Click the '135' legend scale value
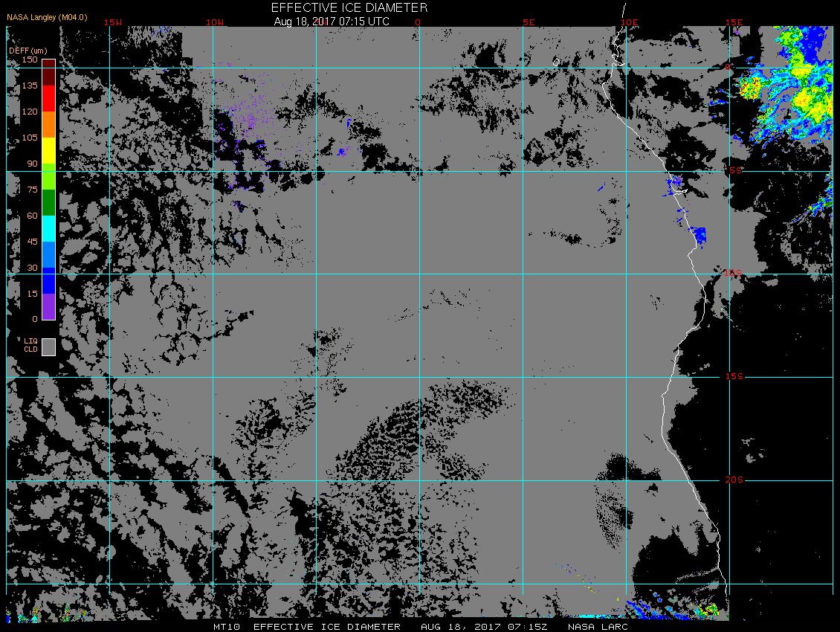 [x=30, y=86]
